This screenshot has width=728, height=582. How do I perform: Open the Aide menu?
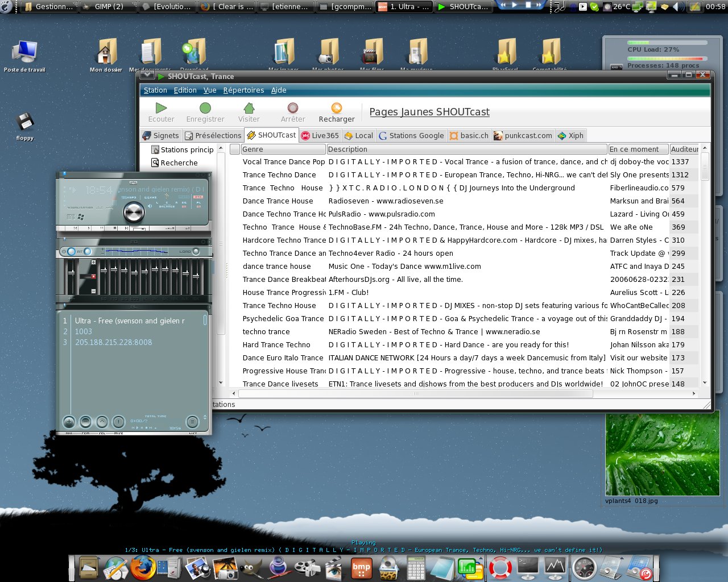pyautogui.click(x=279, y=90)
